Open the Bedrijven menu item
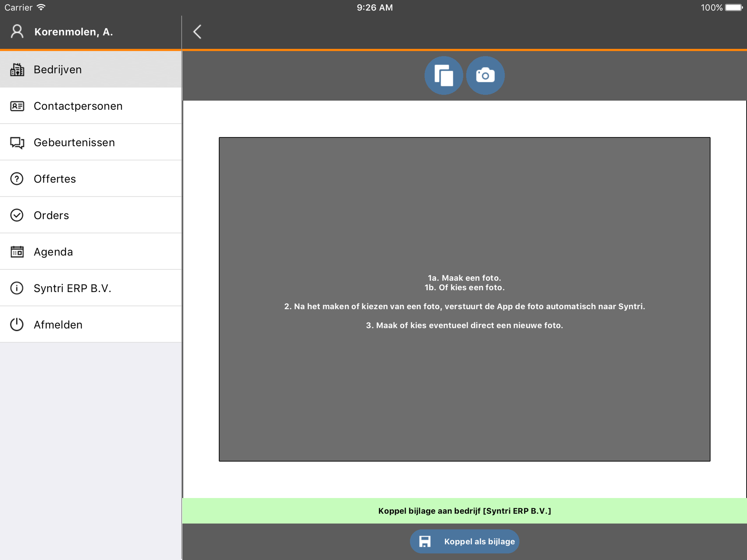This screenshot has width=747, height=560. point(91,69)
